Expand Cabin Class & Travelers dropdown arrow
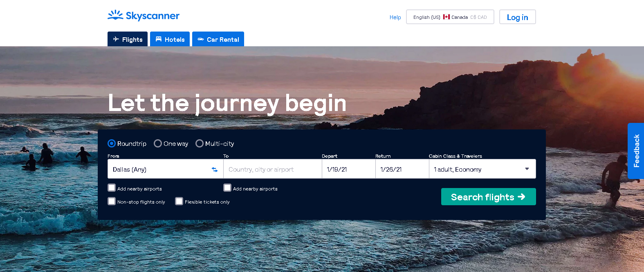644x272 pixels. (527, 169)
